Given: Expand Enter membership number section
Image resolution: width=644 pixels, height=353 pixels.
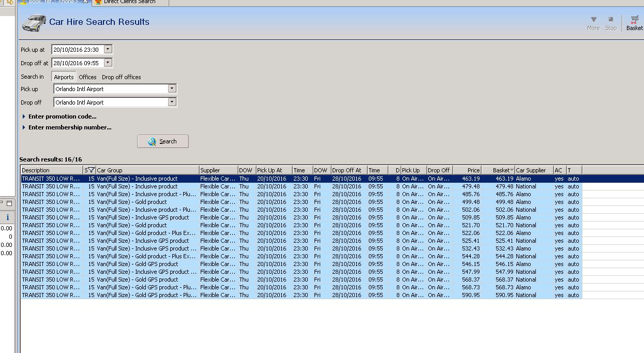Looking at the screenshot, I should [67, 127].
